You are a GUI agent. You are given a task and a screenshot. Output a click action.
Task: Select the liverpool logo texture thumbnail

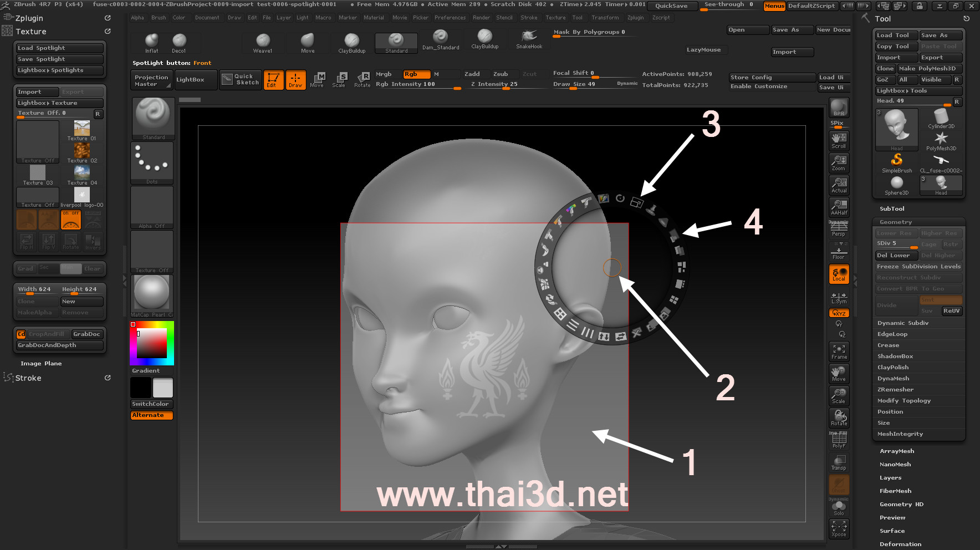tap(82, 196)
